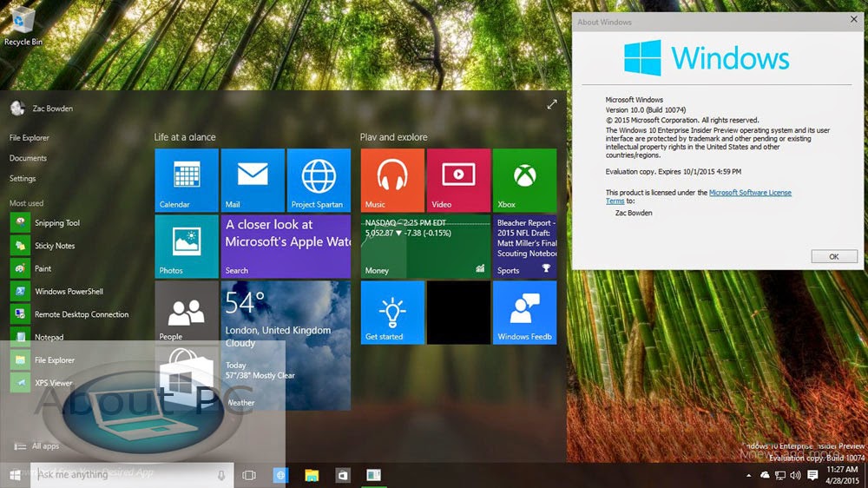
Task: Close the About Windows dialog
Action: [x=854, y=19]
